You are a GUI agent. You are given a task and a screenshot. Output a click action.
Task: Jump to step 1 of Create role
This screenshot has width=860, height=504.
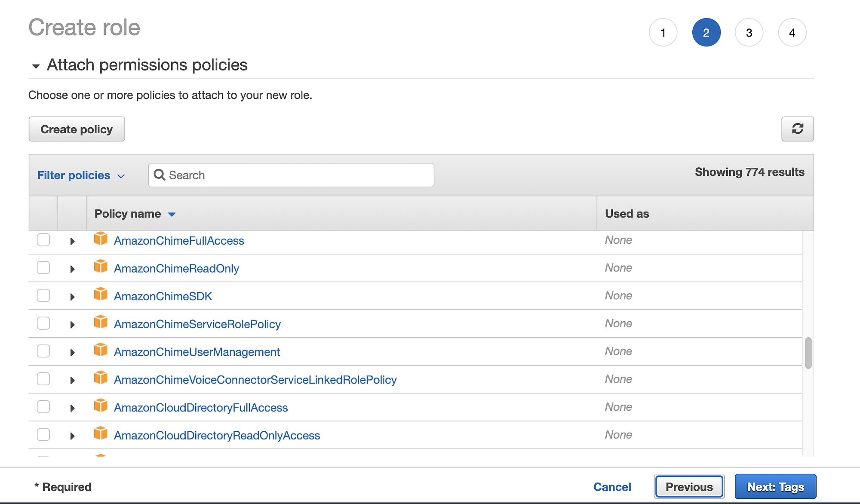coord(663,33)
